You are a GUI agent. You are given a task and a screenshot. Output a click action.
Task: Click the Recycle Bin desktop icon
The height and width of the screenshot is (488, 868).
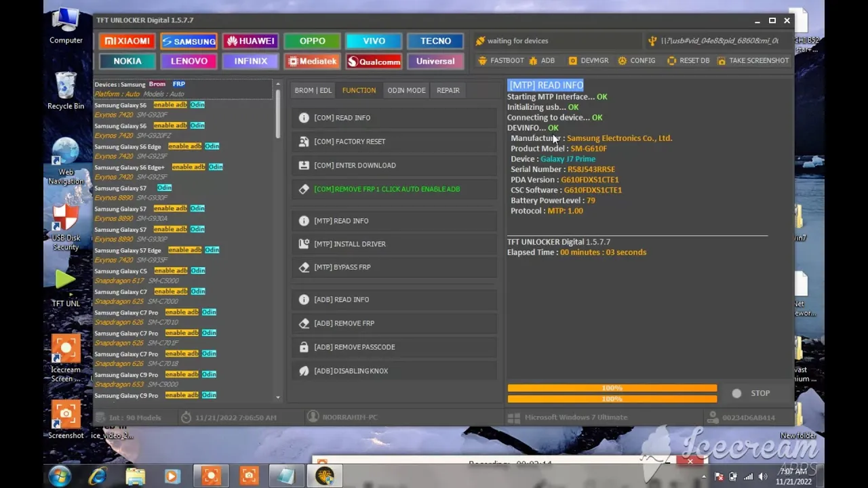click(x=66, y=91)
